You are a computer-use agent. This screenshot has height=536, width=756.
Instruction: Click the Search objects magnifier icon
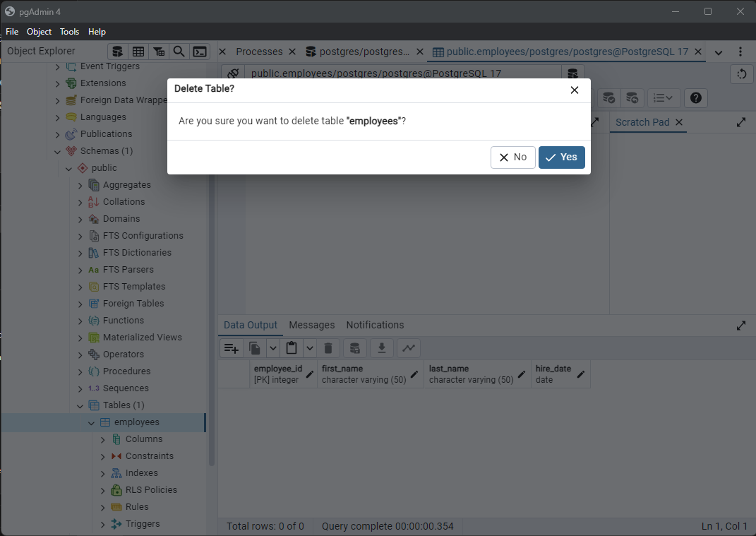179,51
